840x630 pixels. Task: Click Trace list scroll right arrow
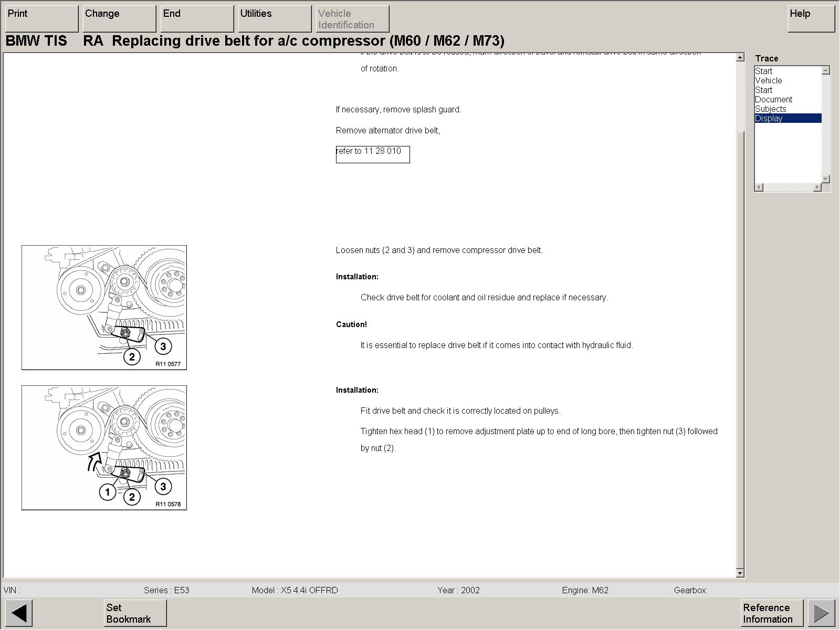coord(817,187)
